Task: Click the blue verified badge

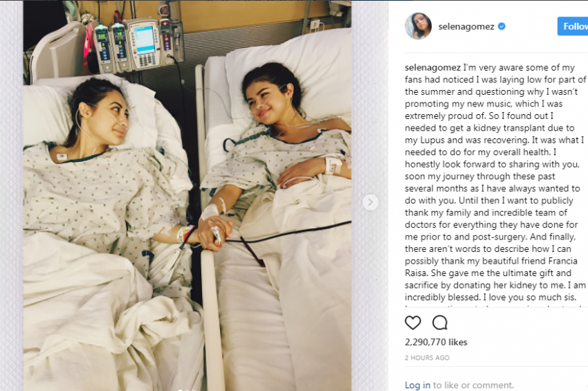Action: (502, 26)
